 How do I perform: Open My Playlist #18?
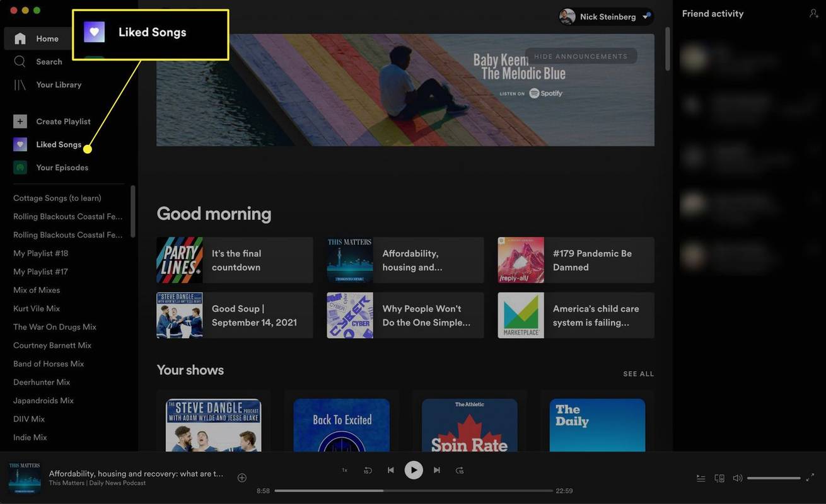click(x=41, y=253)
